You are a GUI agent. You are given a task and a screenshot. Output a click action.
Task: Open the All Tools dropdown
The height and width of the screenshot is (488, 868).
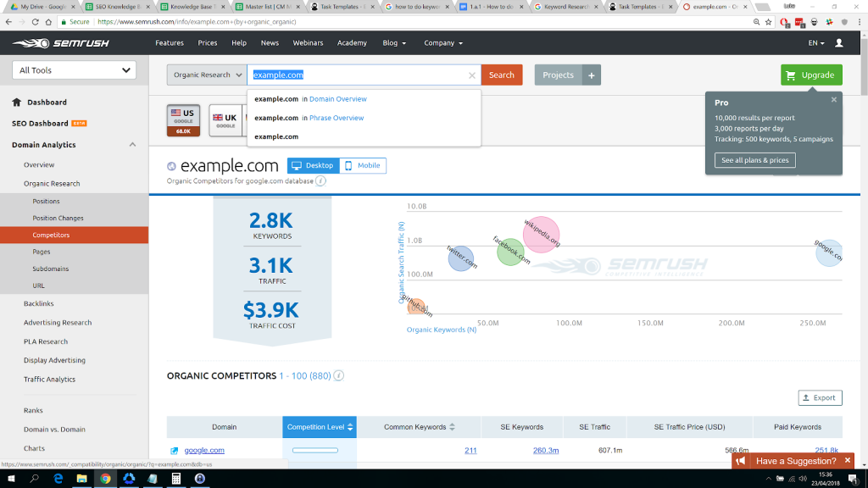point(75,70)
